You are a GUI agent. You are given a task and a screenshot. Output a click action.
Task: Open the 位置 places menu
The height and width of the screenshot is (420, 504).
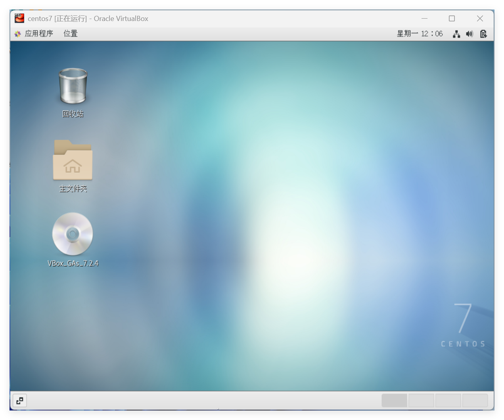coord(71,34)
